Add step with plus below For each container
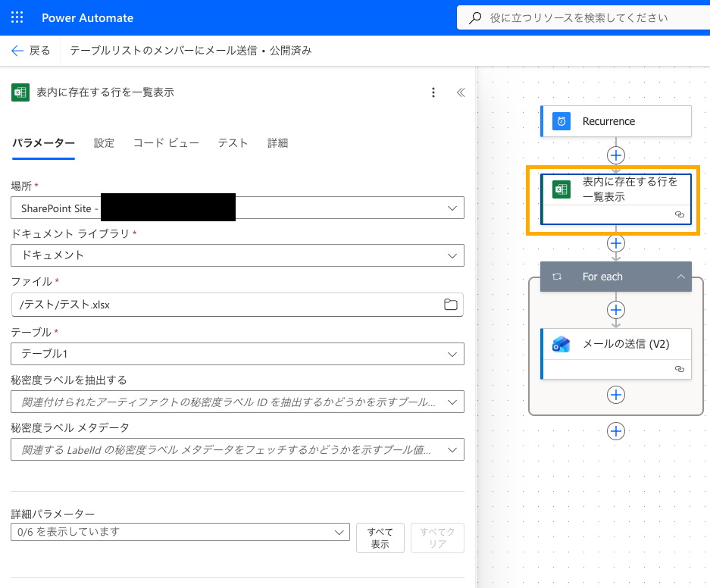Screen dimensions: 710x588 click(x=616, y=430)
